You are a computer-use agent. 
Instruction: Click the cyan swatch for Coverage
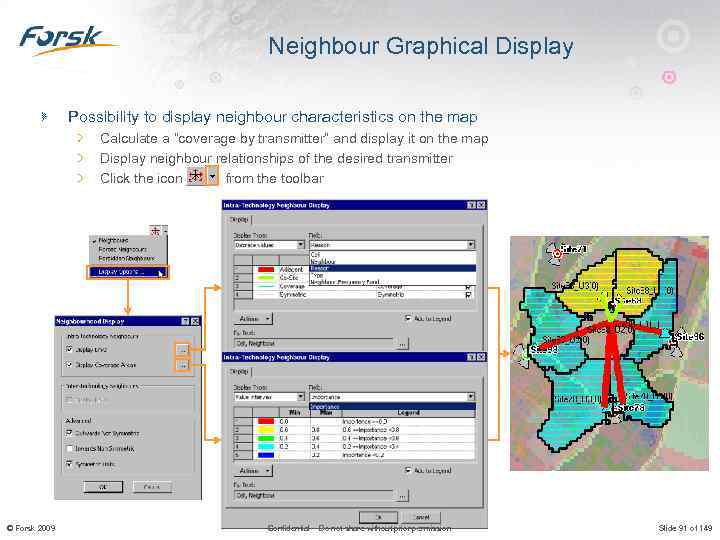pos(266,286)
